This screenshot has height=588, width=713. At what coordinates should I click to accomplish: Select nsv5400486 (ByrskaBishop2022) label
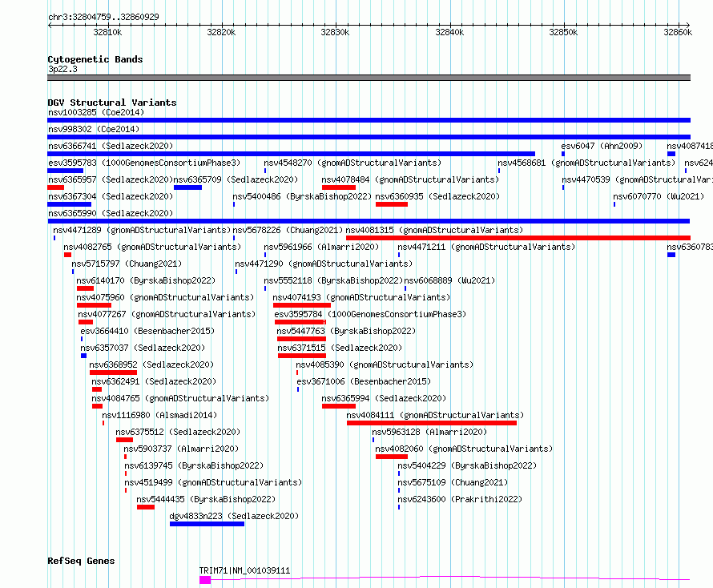(x=302, y=196)
